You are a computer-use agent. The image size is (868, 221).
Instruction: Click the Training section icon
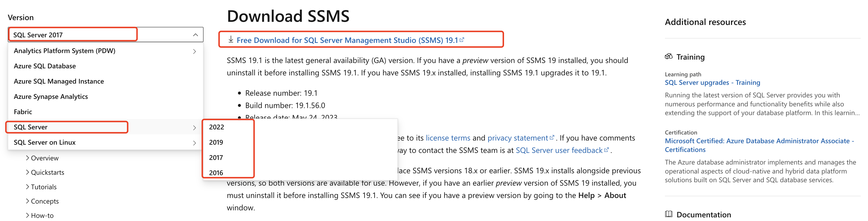pyautogui.click(x=669, y=57)
